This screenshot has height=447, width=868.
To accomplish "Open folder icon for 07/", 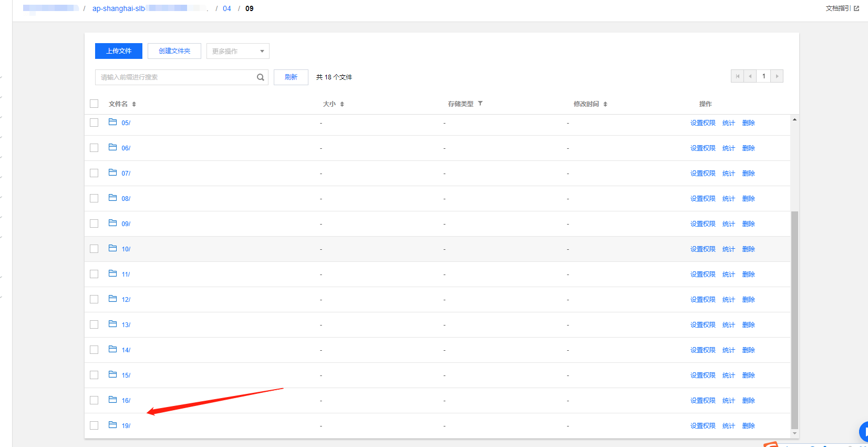I will click(112, 172).
